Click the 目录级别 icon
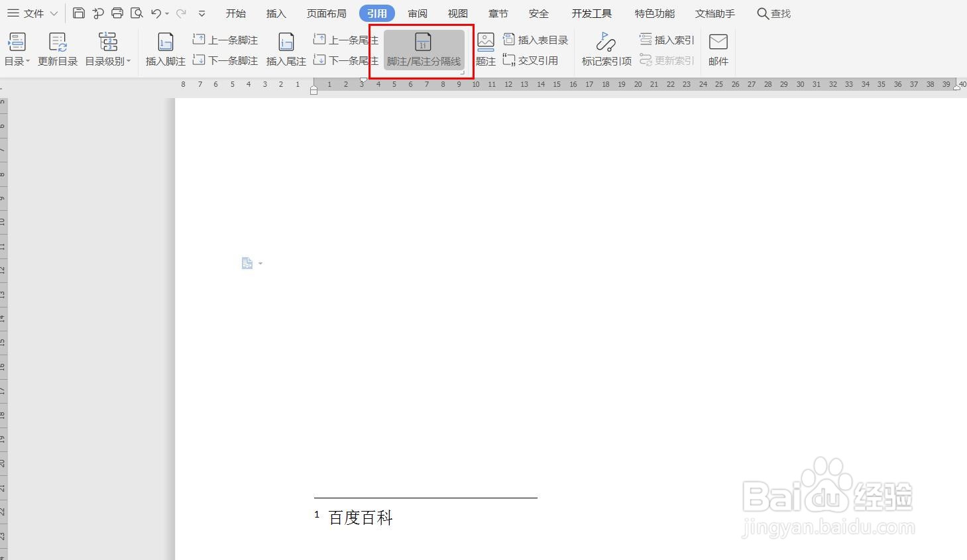 (107, 42)
